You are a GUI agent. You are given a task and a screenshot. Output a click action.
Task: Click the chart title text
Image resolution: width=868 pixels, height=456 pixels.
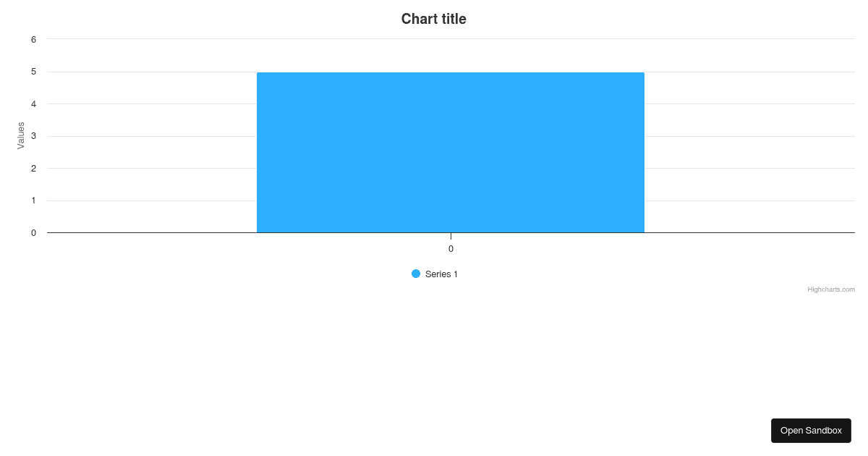pos(434,19)
